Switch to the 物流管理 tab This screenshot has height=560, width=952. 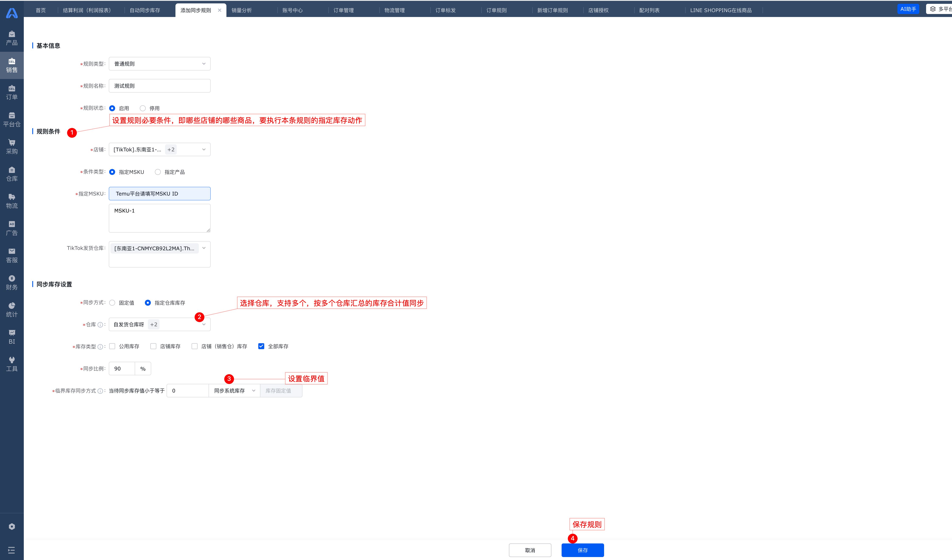tap(395, 10)
